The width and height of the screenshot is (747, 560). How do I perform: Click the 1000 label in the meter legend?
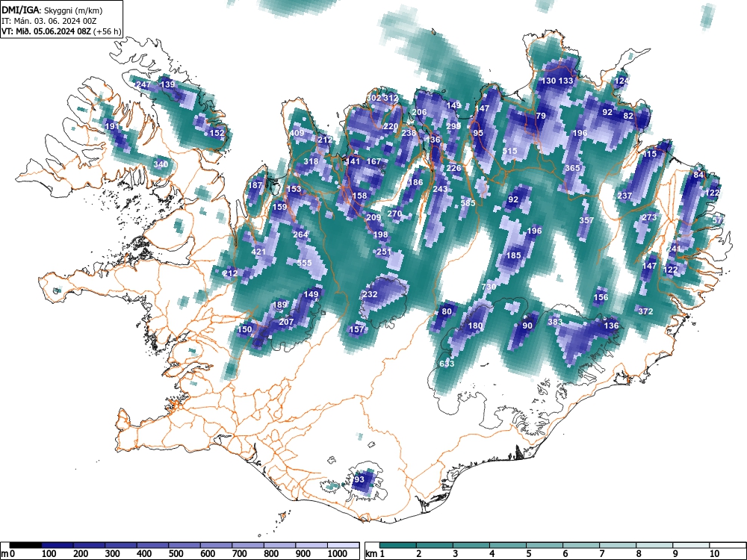coord(338,554)
